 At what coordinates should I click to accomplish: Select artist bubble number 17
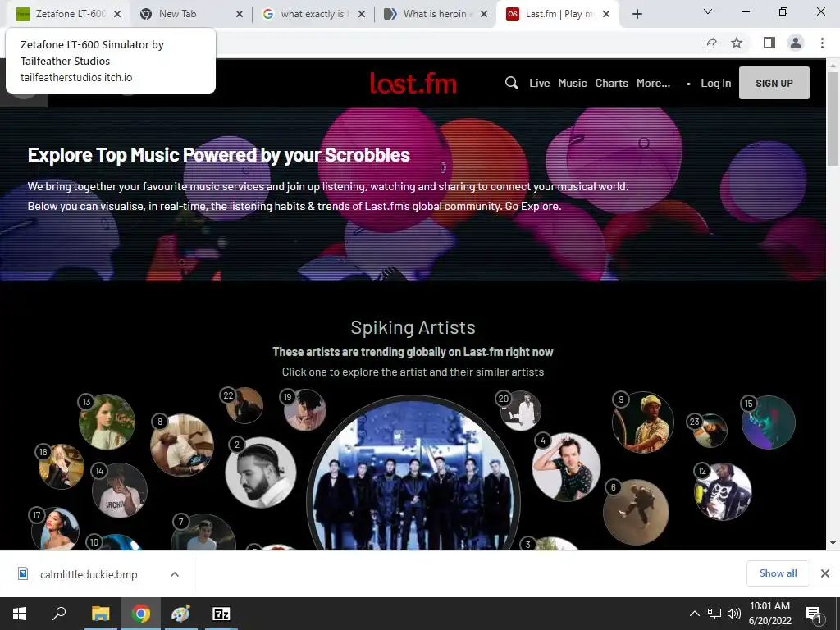(x=55, y=529)
